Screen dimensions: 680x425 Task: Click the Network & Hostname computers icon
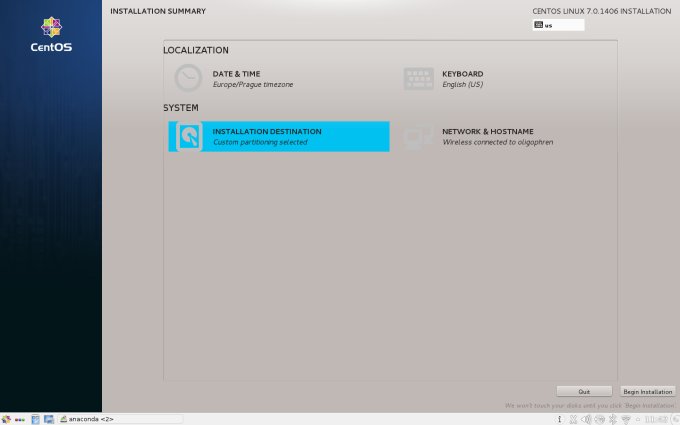click(418, 137)
